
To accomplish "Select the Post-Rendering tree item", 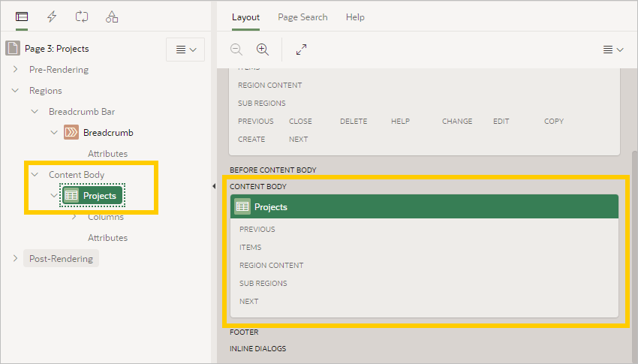I will [x=61, y=258].
